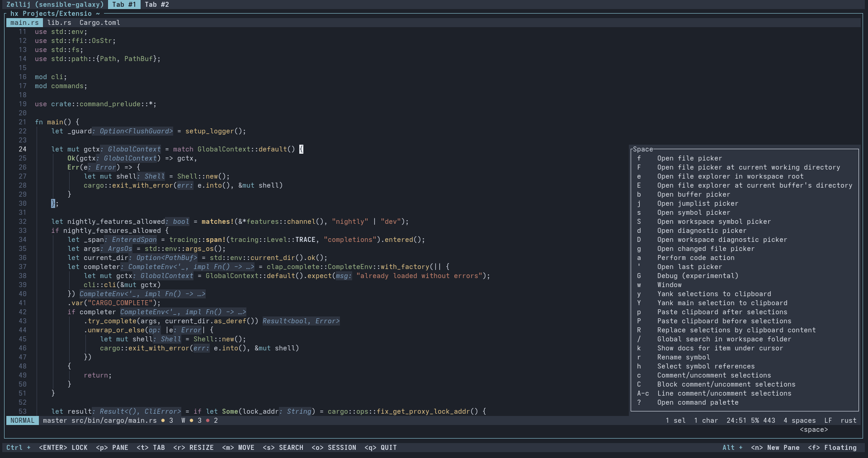Click line number 24 in gutter
The width and height of the screenshot is (868, 458).
pos(23,149)
